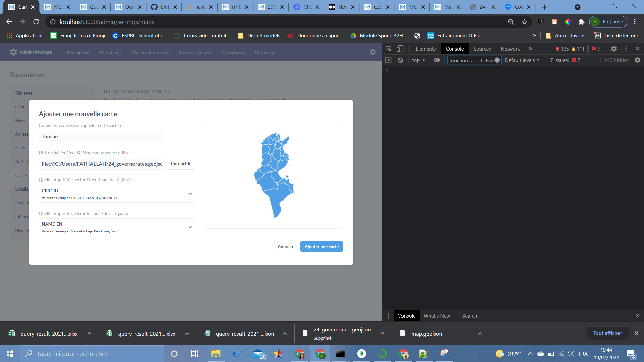
Task: Open the Default levels dropdown
Action: click(x=522, y=60)
